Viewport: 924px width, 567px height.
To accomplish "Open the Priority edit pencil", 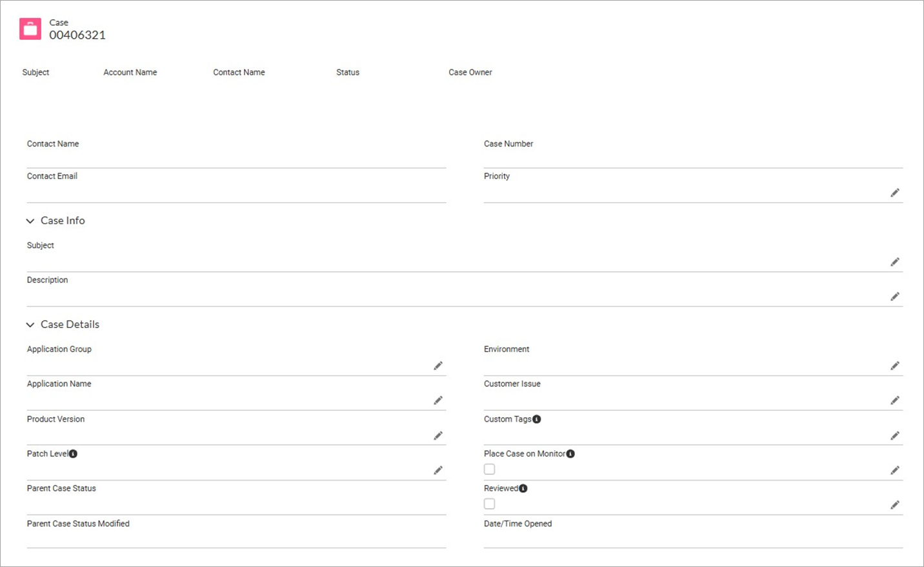I will pyautogui.click(x=895, y=192).
